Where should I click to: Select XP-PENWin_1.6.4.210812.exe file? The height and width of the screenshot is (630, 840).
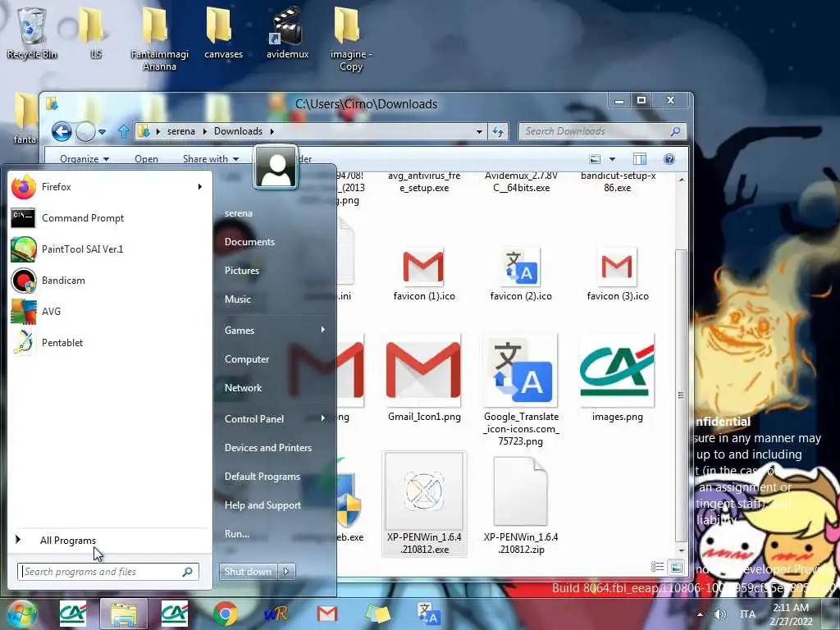pos(424,504)
